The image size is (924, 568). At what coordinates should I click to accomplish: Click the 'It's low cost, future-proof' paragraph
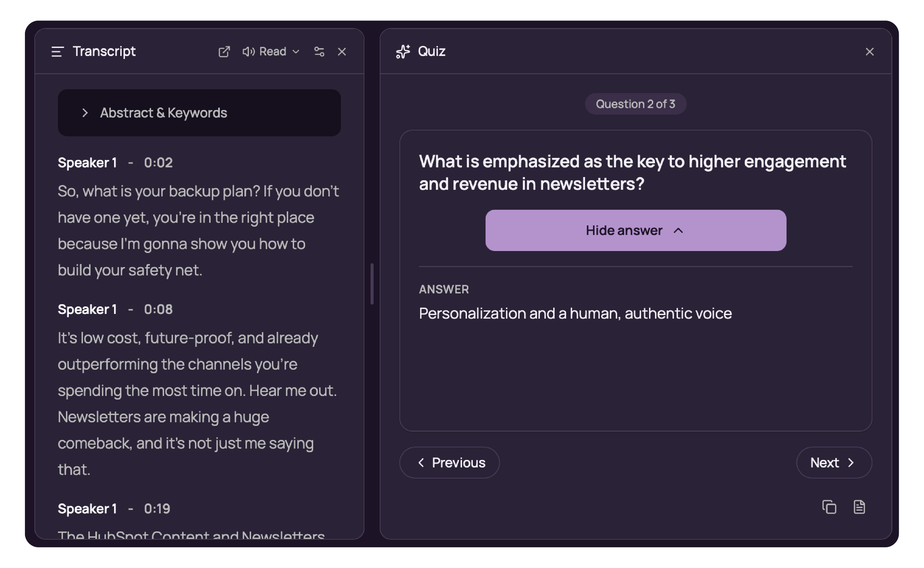(x=197, y=404)
